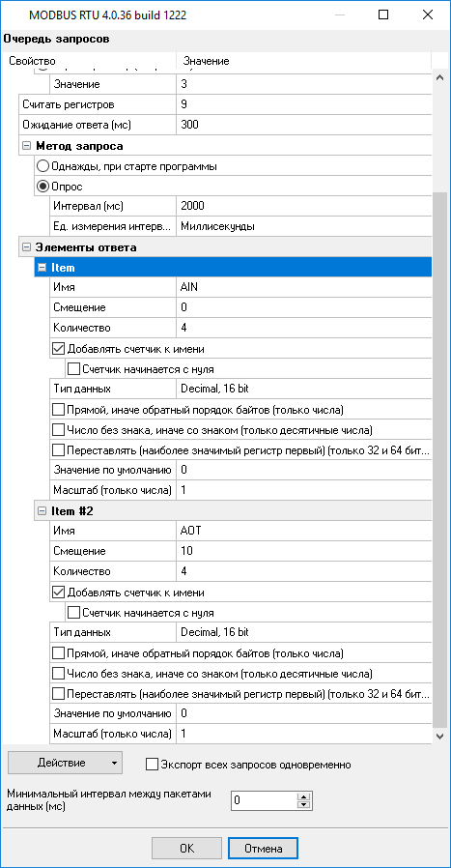Click the minimum interval between packets field
451x868 pixels.
tap(264, 800)
